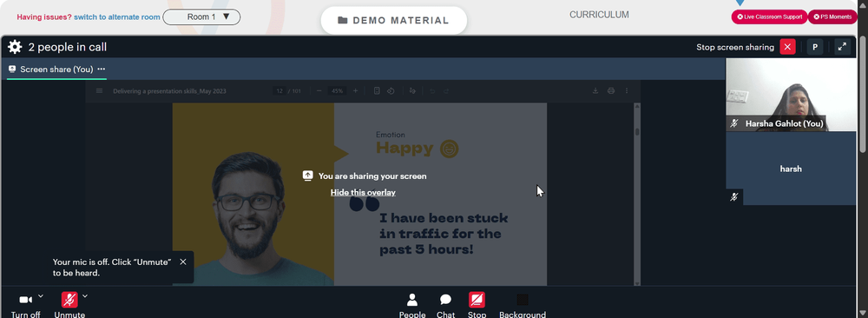Click the Delivering a presentation skills_May 2023 title
This screenshot has height=318, width=868.
(x=169, y=91)
